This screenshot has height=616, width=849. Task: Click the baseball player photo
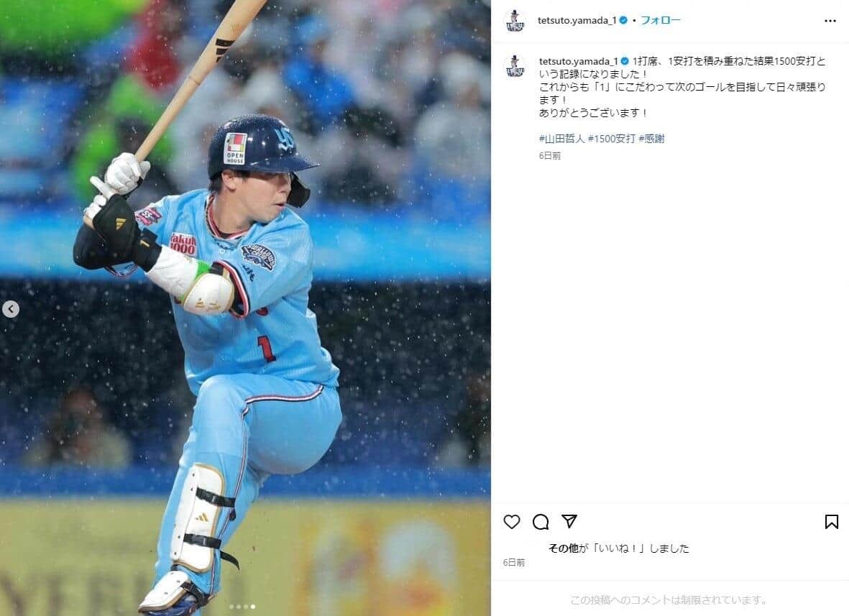(x=245, y=308)
